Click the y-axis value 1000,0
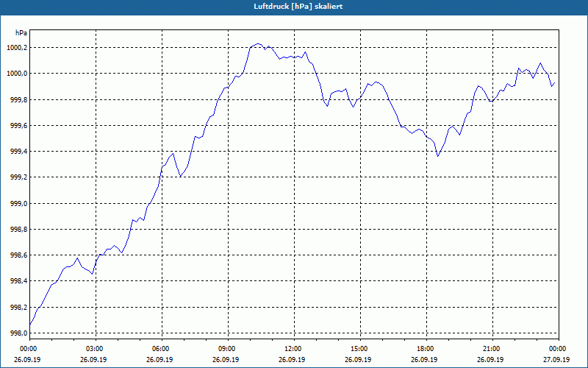The height and width of the screenshot is (368, 588). pyautogui.click(x=17, y=74)
